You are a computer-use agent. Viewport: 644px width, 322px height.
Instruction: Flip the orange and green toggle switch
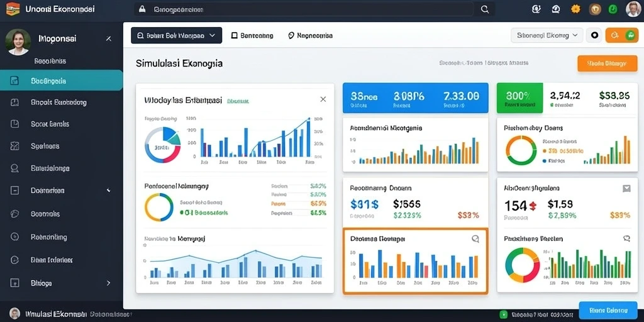point(622,35)
